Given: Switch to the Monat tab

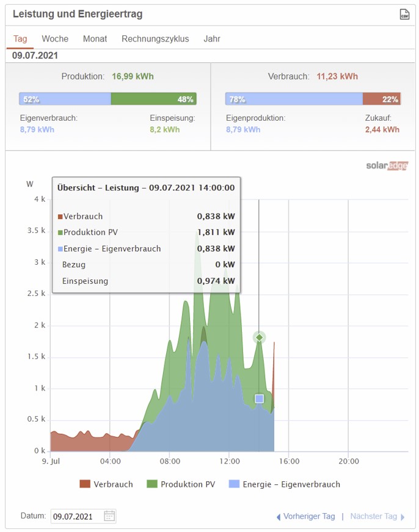Looking at the screenshot, I should [x=95, y=38].
